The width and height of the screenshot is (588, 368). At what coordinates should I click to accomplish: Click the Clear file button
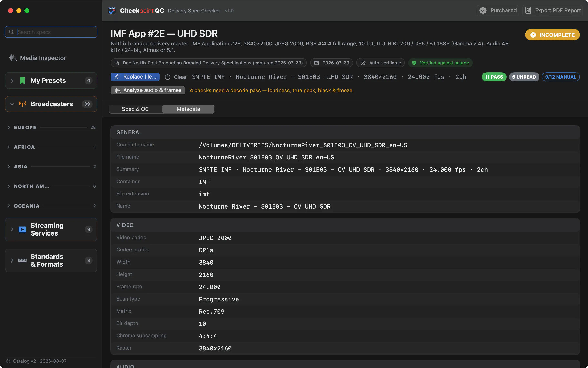[176, 77]
